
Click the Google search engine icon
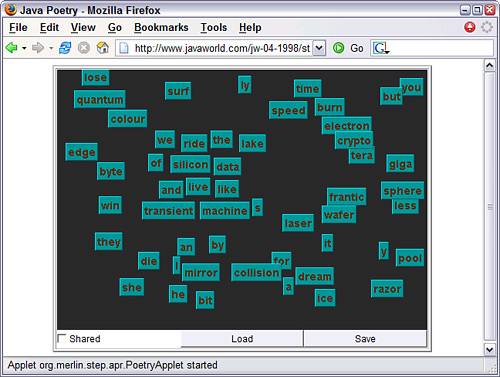pyautogui.click(x=380, y=48)
